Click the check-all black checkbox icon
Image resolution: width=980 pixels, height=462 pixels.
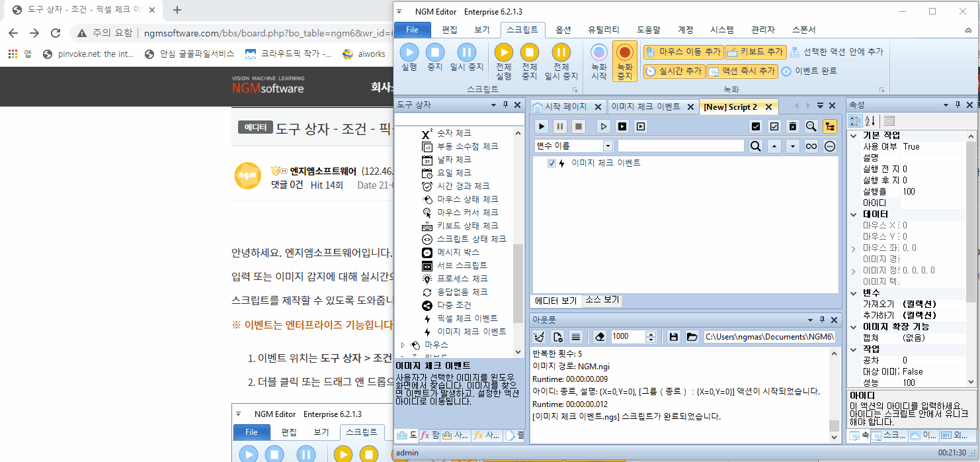tap(756, 126)
